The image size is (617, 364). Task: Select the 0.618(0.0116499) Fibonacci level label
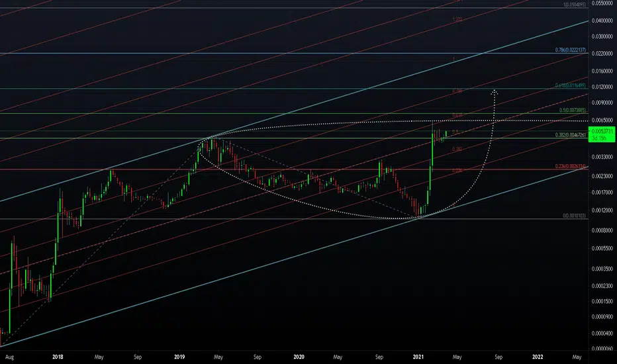[x=571, y=85]
